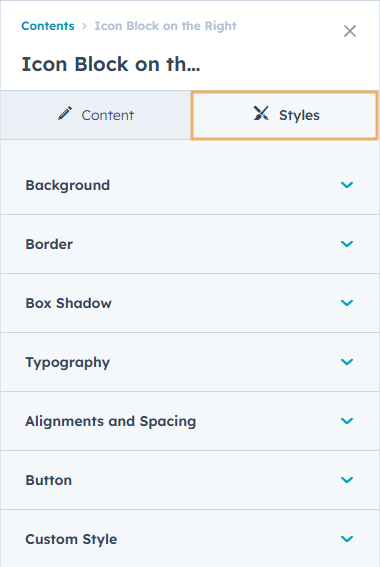Open the Box Shadow section label
The height and width of the screenshot is (567, 380).
tap(68, 303)
